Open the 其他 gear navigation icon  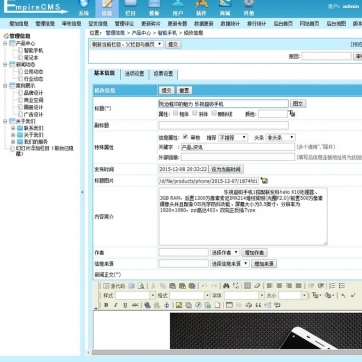point(248,7)
